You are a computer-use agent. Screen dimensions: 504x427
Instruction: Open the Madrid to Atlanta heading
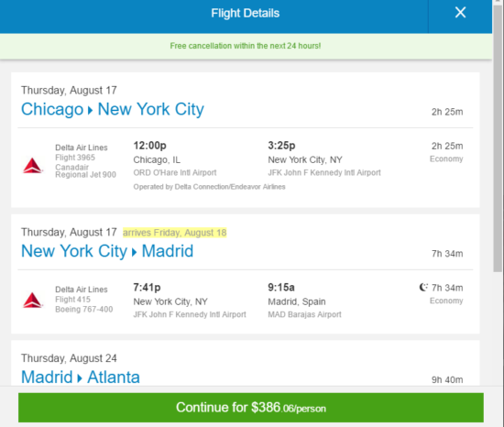(x=81, y=377)
